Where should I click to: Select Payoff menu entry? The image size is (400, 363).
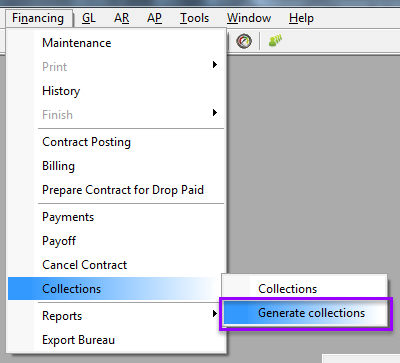click(x=116, y=241)
